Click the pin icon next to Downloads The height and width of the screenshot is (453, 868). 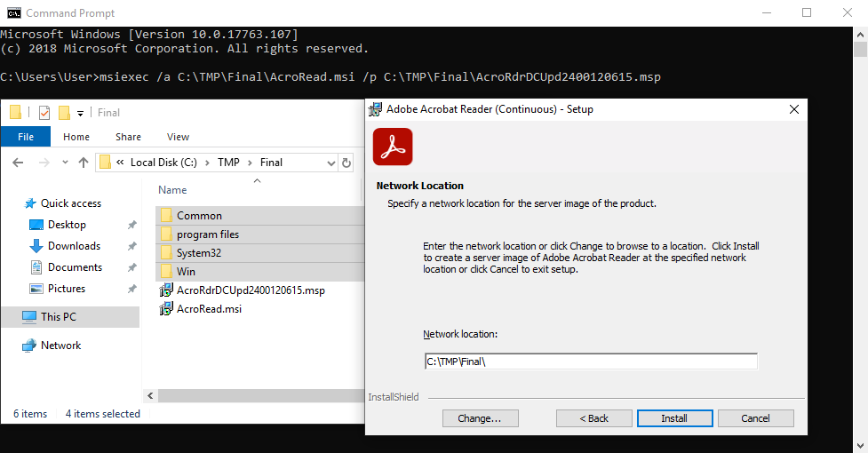(x=131, y=246)
